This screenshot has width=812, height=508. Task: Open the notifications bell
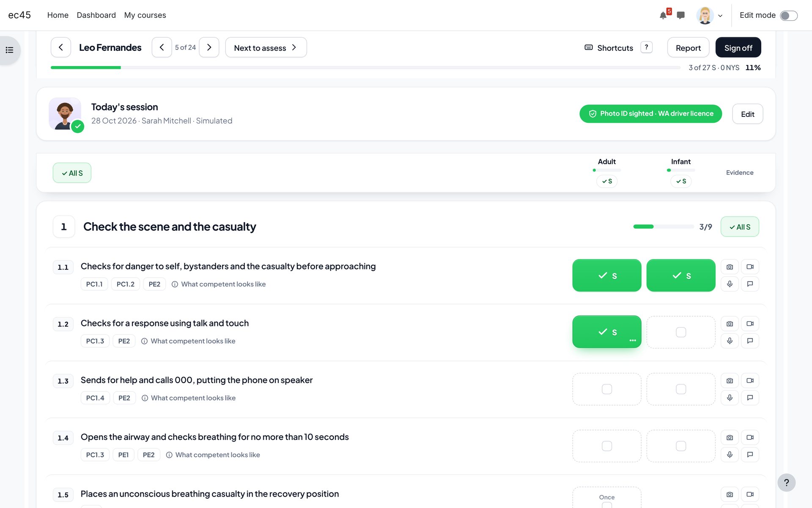click(x=663, y=16)
